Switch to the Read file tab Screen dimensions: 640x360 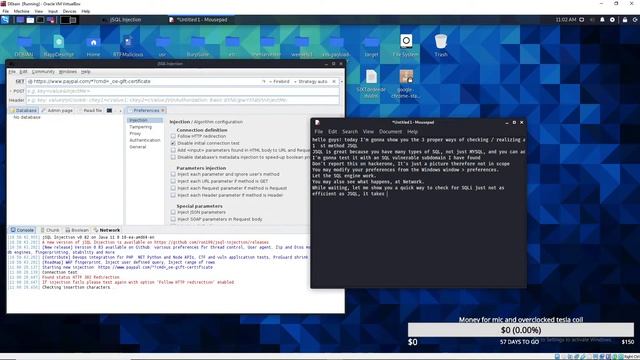click(x=90, y=111)
